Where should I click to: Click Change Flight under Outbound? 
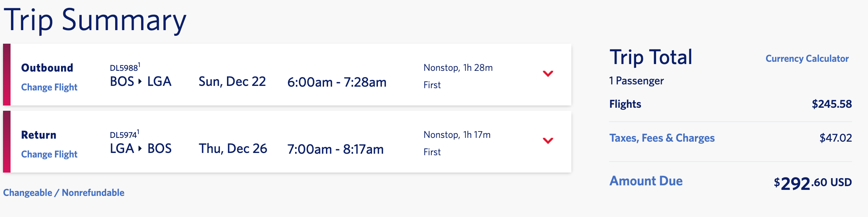(49, 87)
